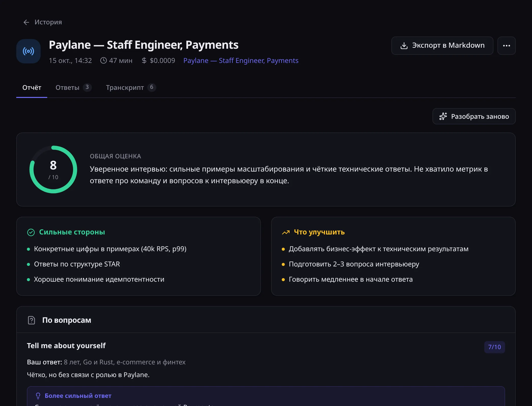
Task: Click the download icon in export button
Action: click(x=404, y=46)
